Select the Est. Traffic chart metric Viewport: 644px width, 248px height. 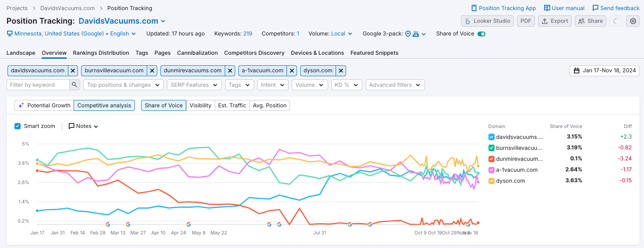[x=232, y=106]
